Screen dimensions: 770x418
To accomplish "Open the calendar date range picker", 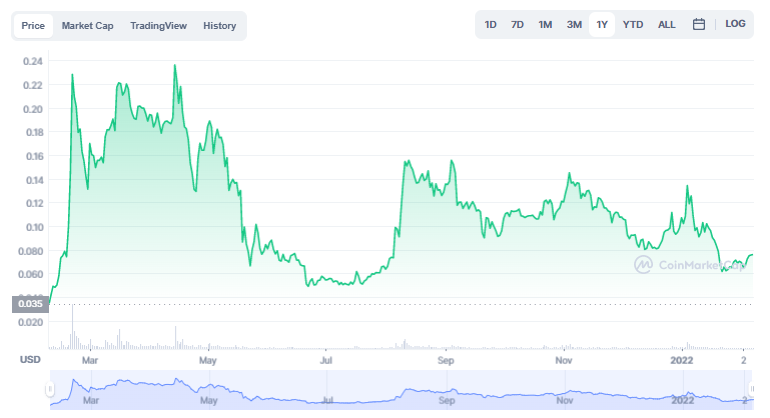I will tap(699, 24).
